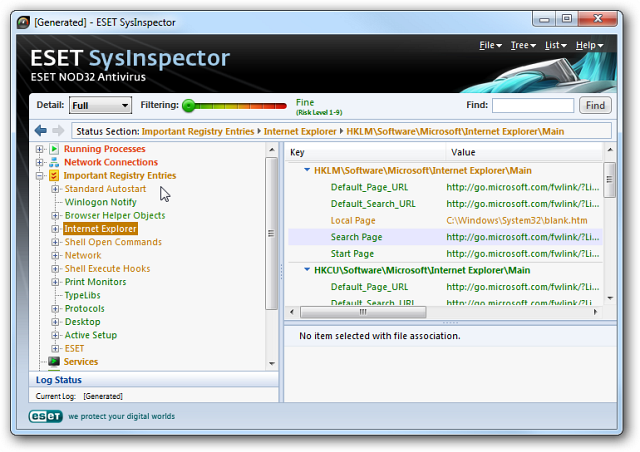Click Important Registry Entries breadcrumb link
Viewport: 640px width, 452px height.
[x=198, y=131]
